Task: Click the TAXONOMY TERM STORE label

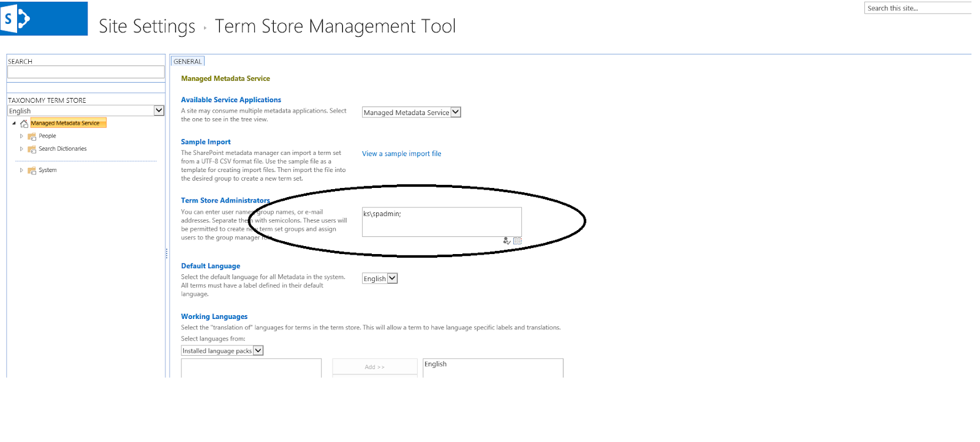Action: pos(47,100)
